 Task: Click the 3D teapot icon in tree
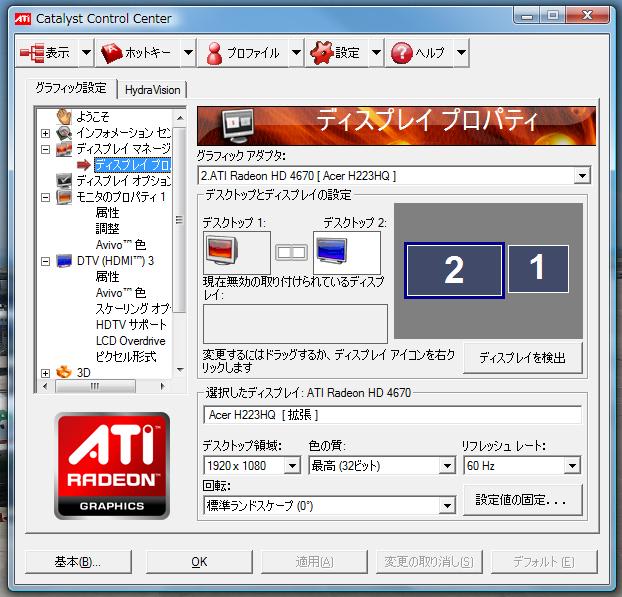pyautogui.click(x=63, y=372)
